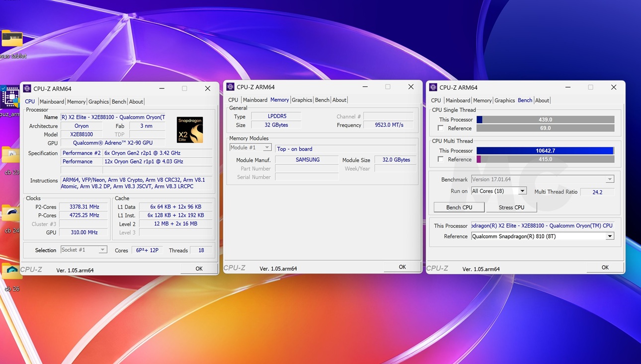Image resolution: width=641 pixels, height=364 pixels.
Task: Switch to Mainboard tab in the left CPU window
Action: [52, 102]
